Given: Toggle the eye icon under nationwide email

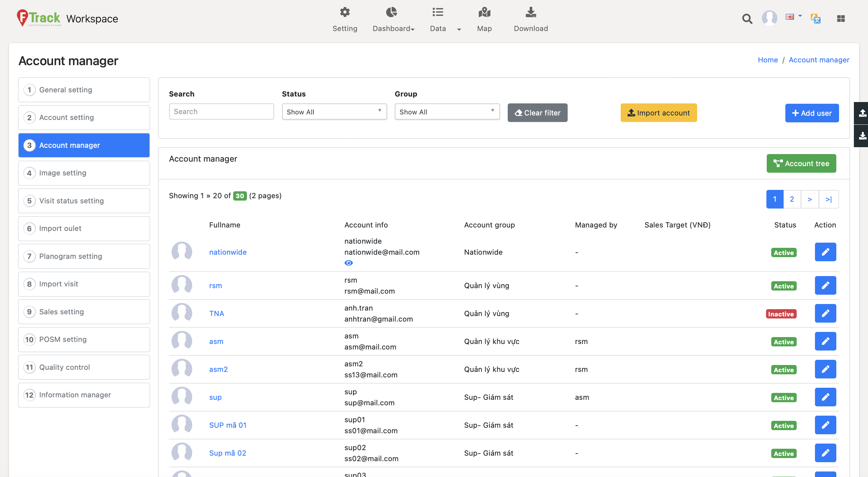Looking at the screenshot, I should (349, 263).
